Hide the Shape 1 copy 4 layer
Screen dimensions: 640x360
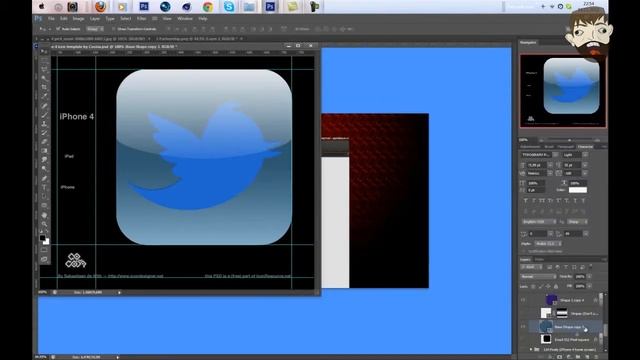coord(523,300)
